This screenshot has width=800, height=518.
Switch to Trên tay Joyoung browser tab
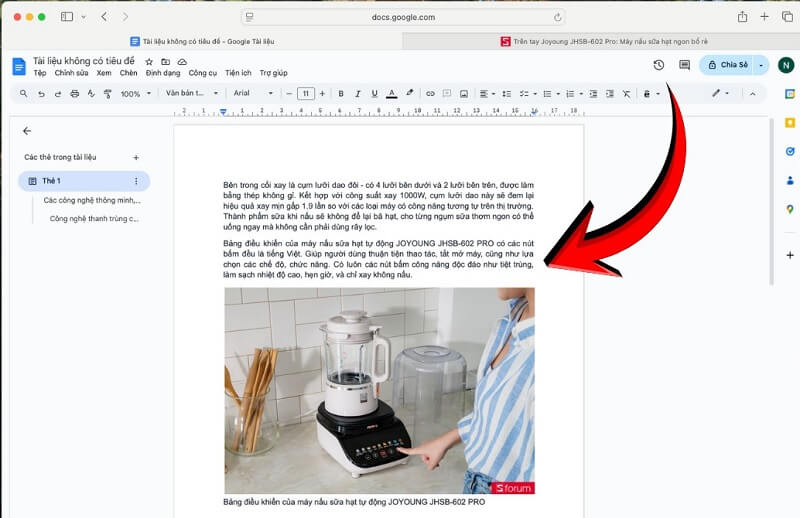(602, 41)
